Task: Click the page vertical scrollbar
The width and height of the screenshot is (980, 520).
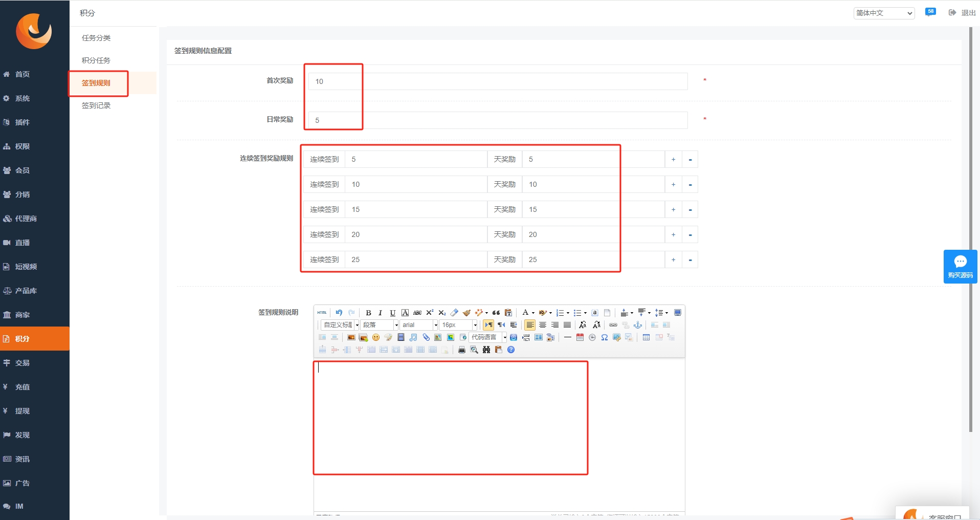Action: click(x=970, y=229)
